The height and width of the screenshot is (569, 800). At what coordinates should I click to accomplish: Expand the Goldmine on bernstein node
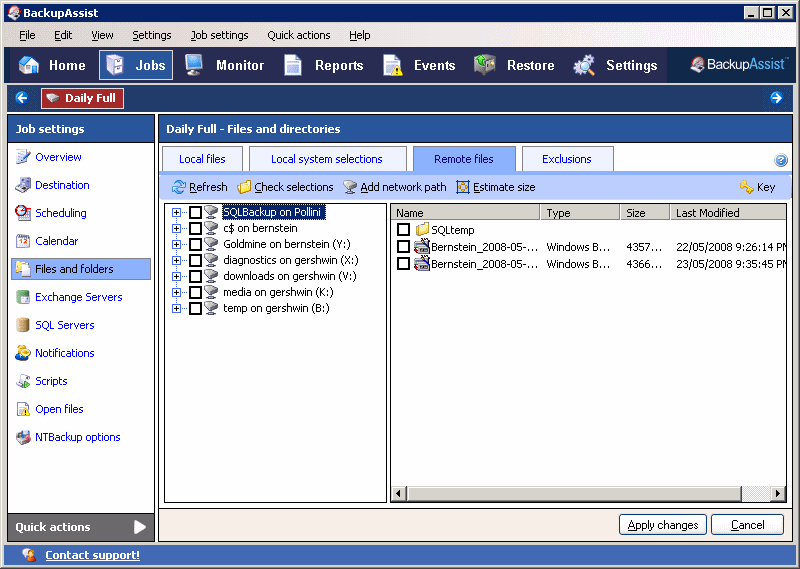pyautogui.click(x=177, y=244)
